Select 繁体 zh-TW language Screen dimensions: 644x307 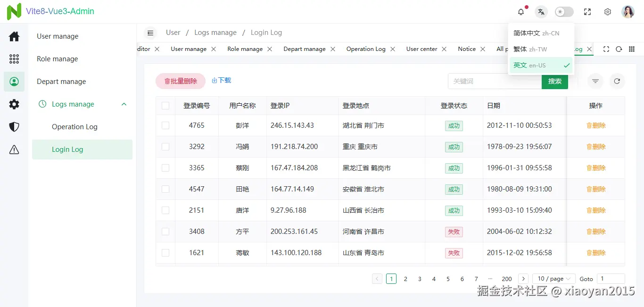coord(541,49)
